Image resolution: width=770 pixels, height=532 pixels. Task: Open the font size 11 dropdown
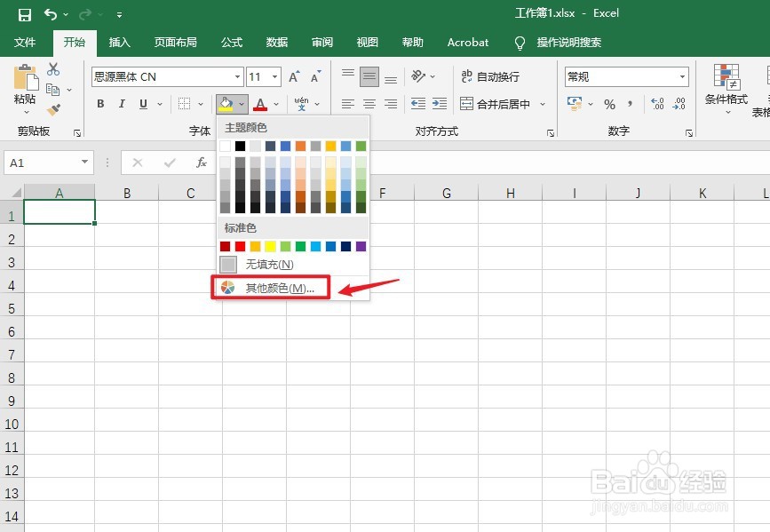(x=275, y=76)
